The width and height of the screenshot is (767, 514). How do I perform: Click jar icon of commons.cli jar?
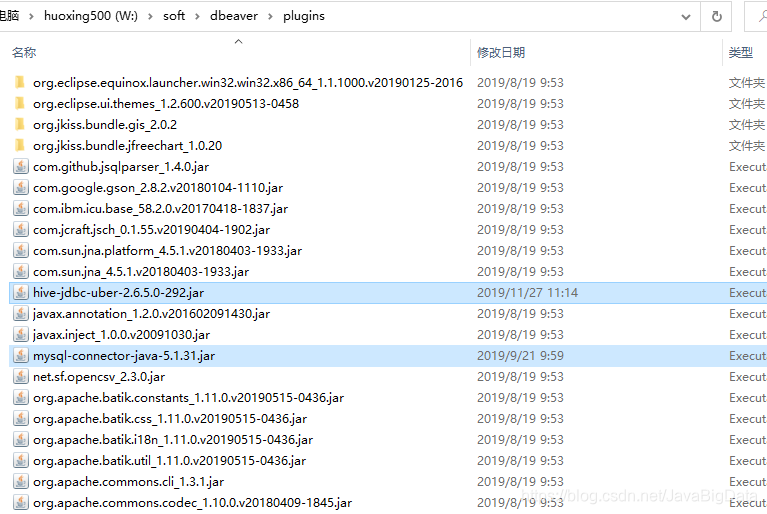point(21,482)
